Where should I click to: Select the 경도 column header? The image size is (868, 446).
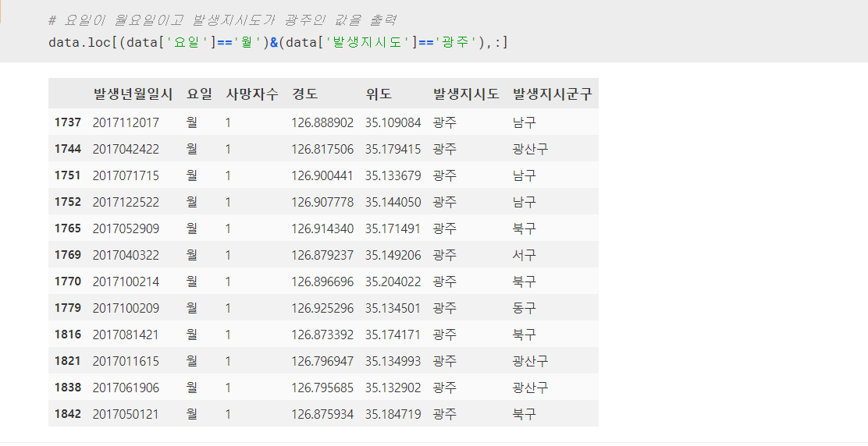point(305,94)
